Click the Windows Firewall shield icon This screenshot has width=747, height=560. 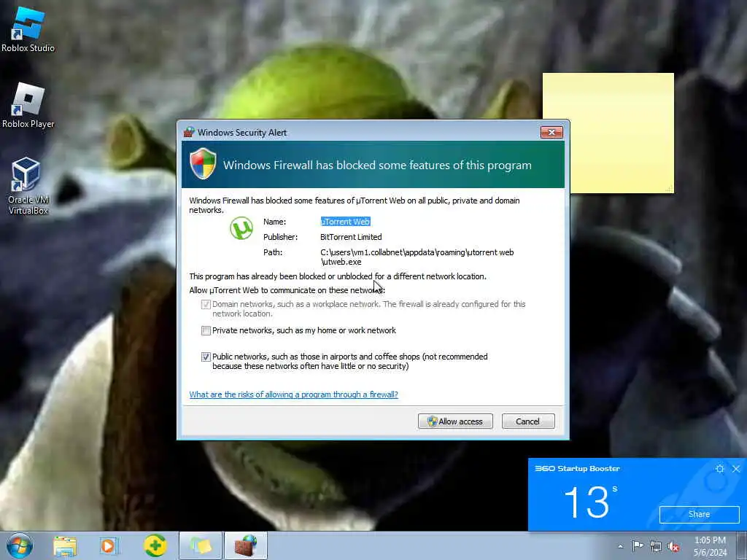pyautogui.click(x=203, y=163)
